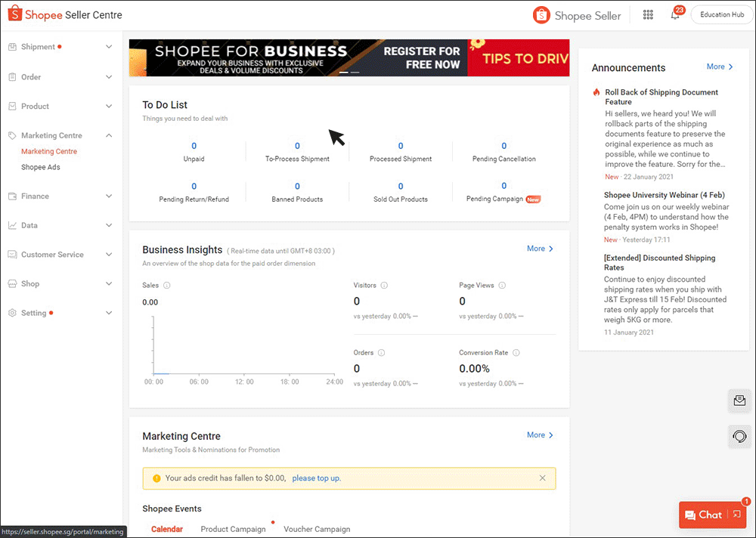Image resolution: width=756 pixels, height=538 pixels.
Task: Expand chat window via the arrow icon
Action: (736, 515)
